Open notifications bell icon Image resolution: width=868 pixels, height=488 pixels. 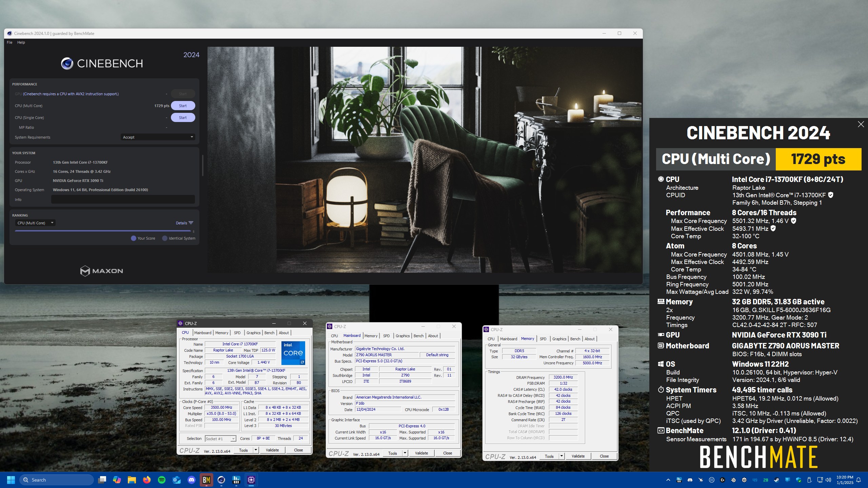click(859, 480)
